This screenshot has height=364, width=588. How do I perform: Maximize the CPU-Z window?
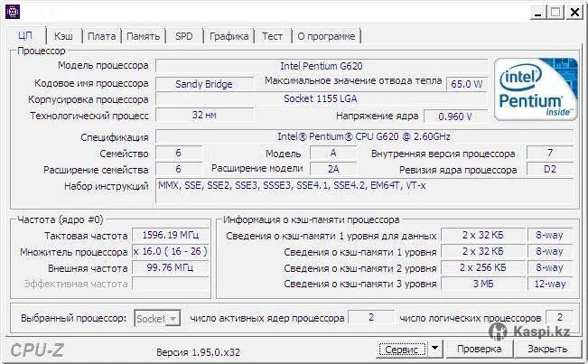[x=555, y=12]
